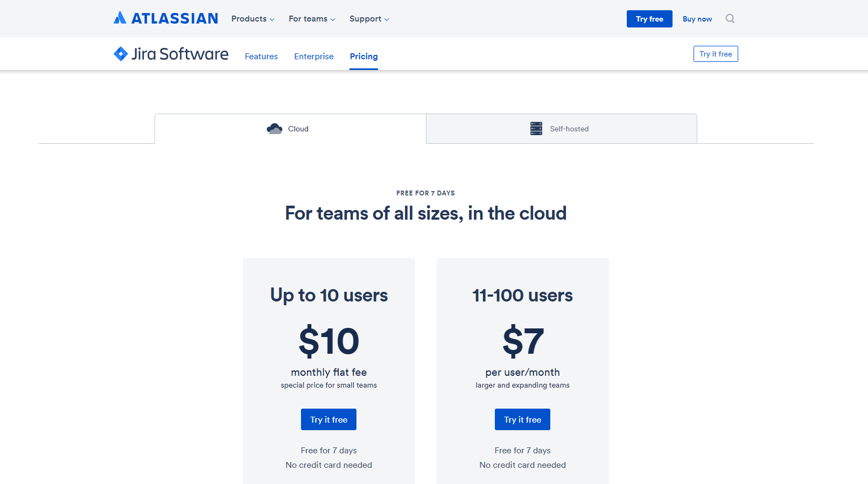The image size is (868, 484).
Task: Click the 'Up to 10 users' heading
Action: [x=329, y=296]
